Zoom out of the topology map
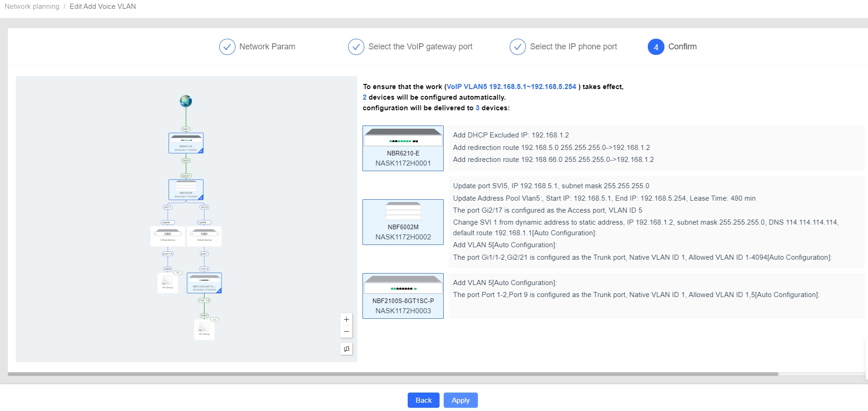868x411 pixels. (x=346, y=332)
